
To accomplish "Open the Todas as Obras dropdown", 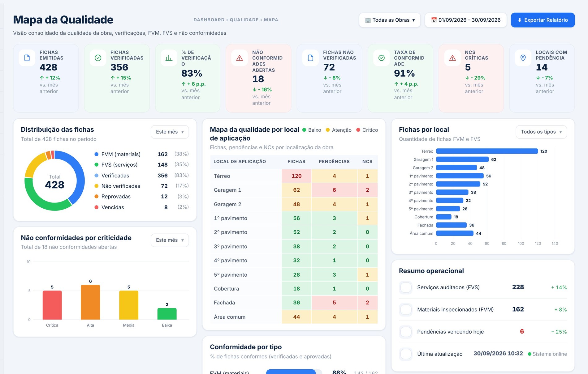I will pos(390,20).
